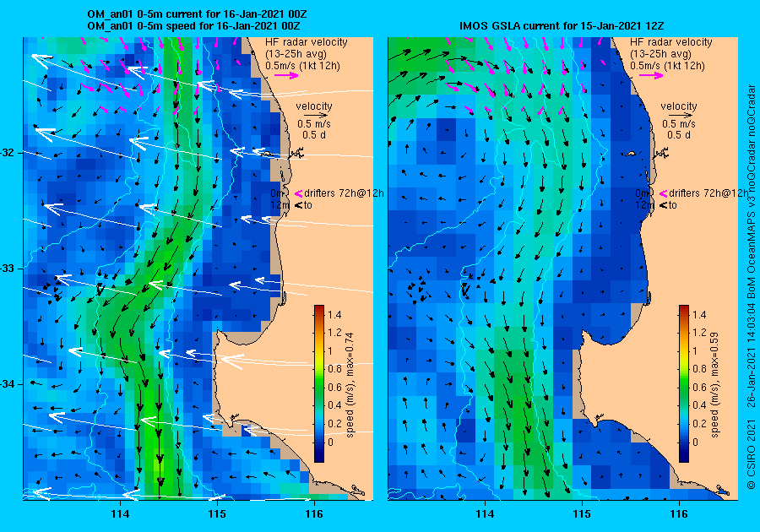Click 'speed (m/s), max=0.59' colorbar label
760x532 pixels.
[714, 385]
